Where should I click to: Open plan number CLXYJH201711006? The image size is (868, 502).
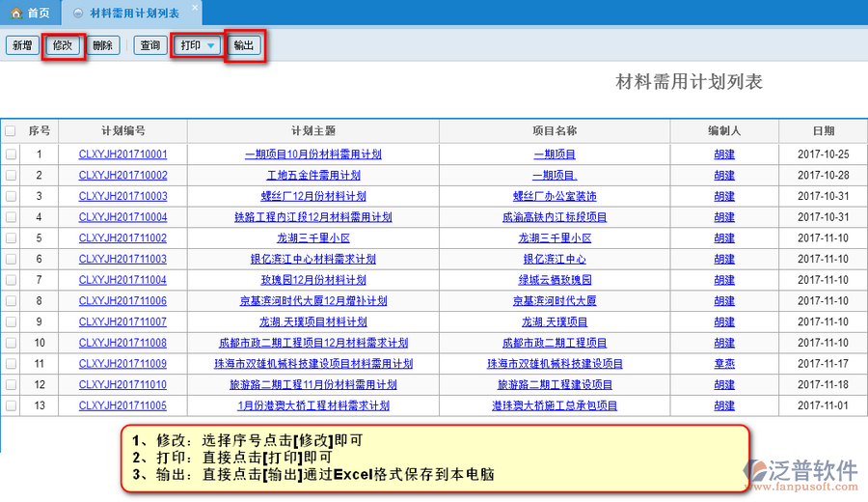click(x=122, y=301)
